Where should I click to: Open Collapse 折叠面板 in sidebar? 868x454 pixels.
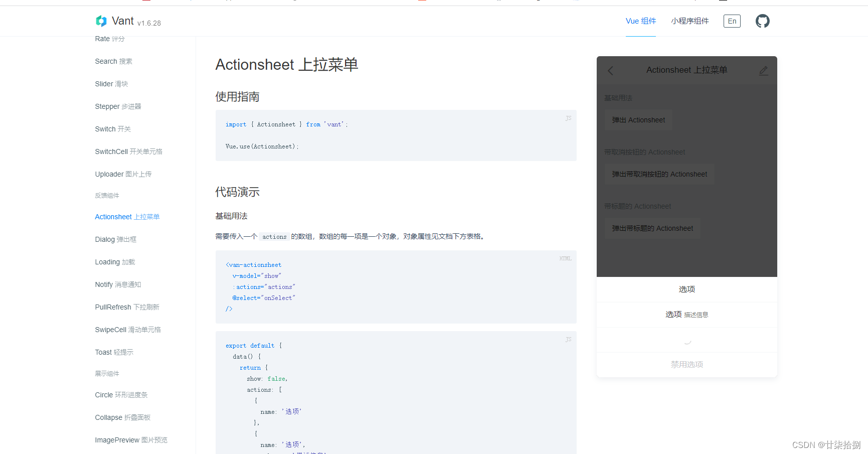(x=123, y=417)
